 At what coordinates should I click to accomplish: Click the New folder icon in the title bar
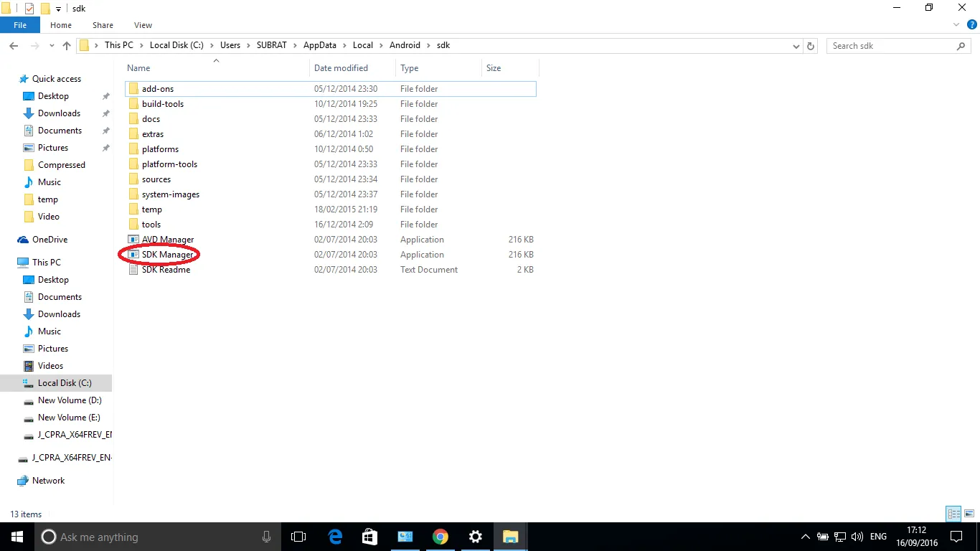(x=45, y=9)
